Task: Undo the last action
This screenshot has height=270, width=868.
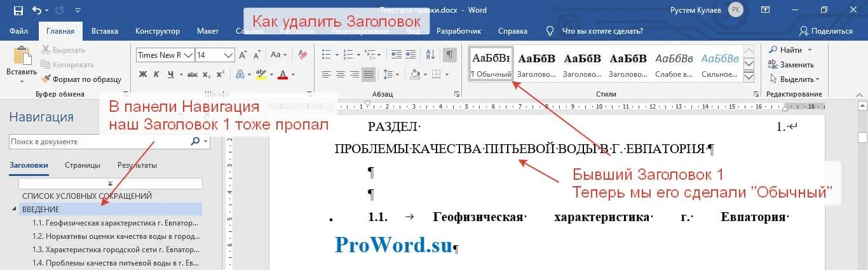Action: click(x=36, y=10)
